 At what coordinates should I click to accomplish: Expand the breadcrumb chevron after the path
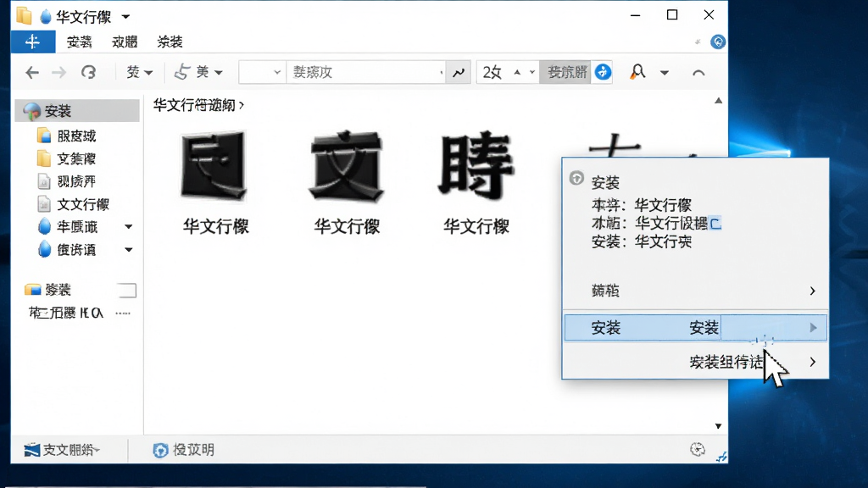point(242,105)
